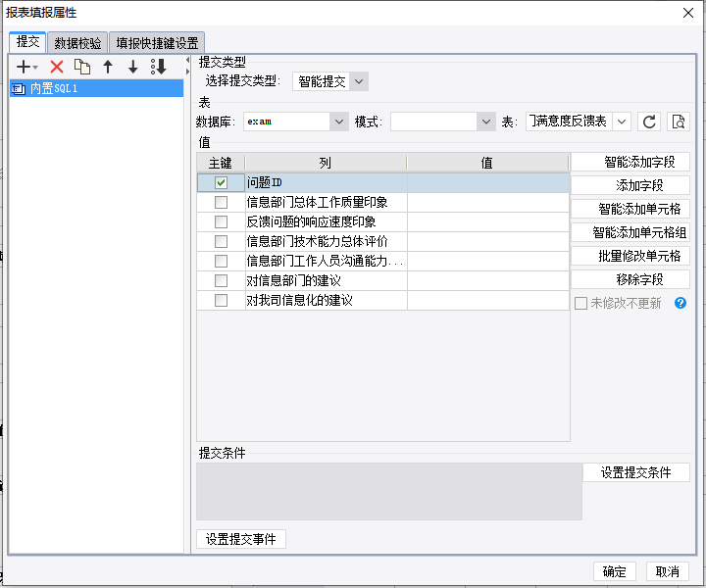Viewport: 706px width, 588px height.
Task: Click the move-to-bottom sort icon
Action: 159,67
